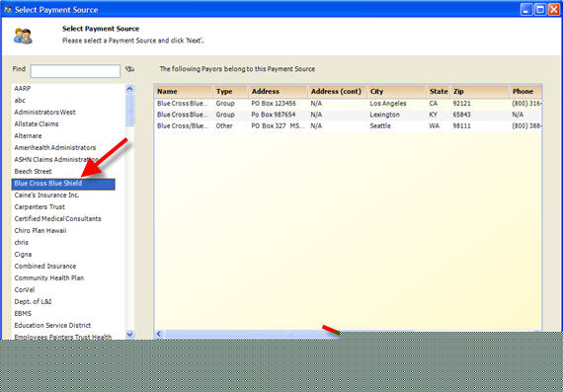Select EBMS payment source
The image size is (563, 392).
point(23,313)
